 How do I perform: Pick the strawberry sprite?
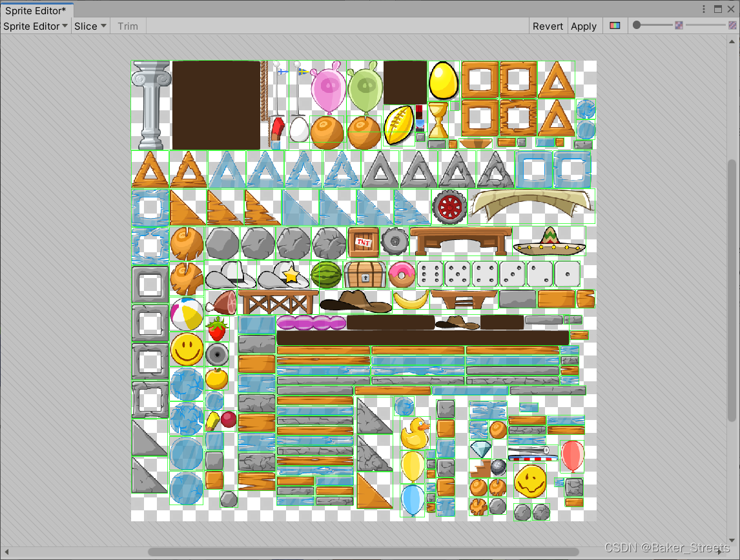(217, 328)
